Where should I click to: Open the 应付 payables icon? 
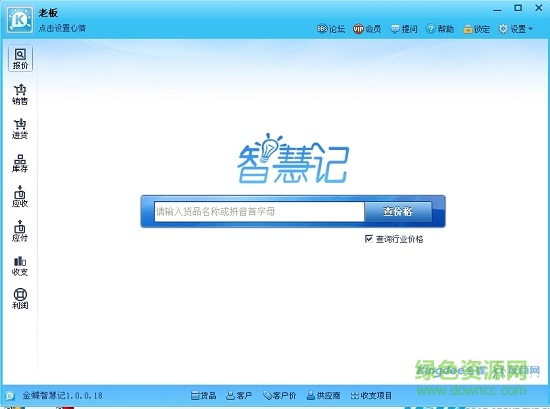click(x=20, y=231)
